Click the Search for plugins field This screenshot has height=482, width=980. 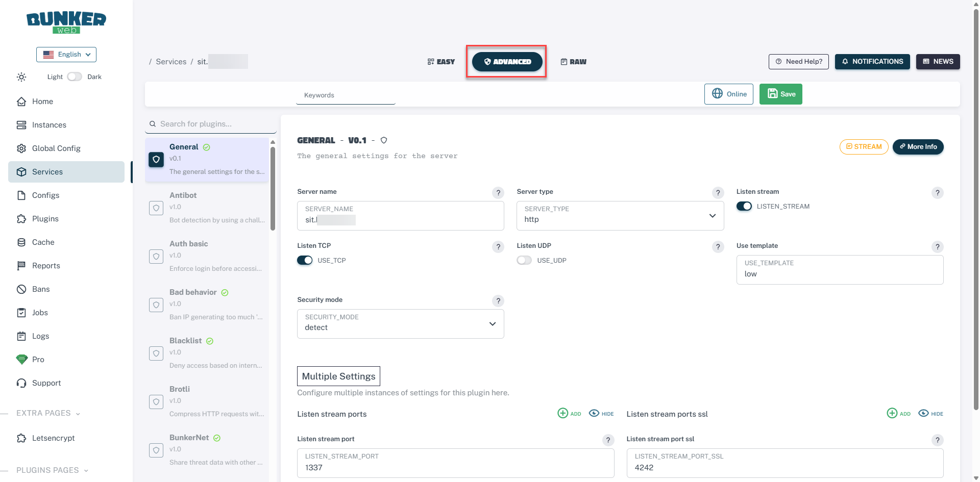(x=214, y=124)
